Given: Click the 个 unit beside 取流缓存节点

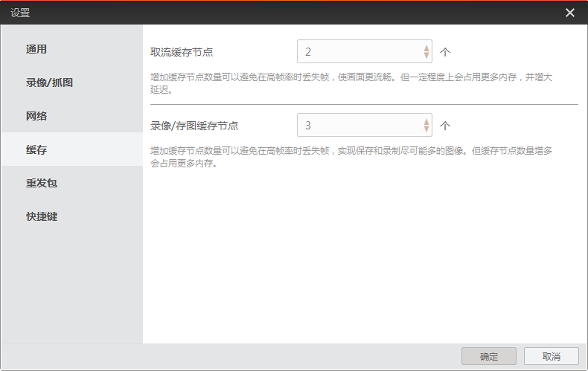Looking at the screenshot, I should [x=445, y=52].
